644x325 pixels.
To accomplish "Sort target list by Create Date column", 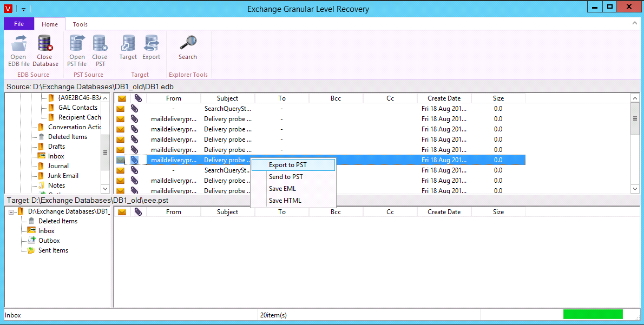I will 444,212.
